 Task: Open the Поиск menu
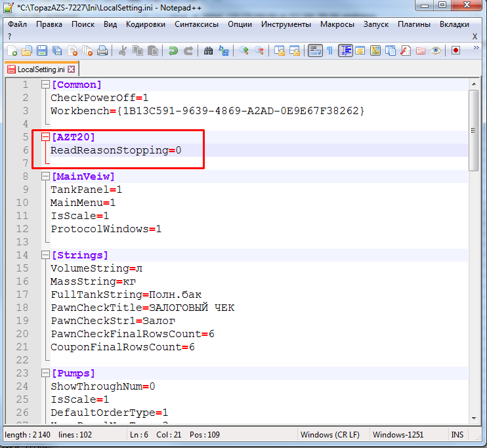pos(83,24)
